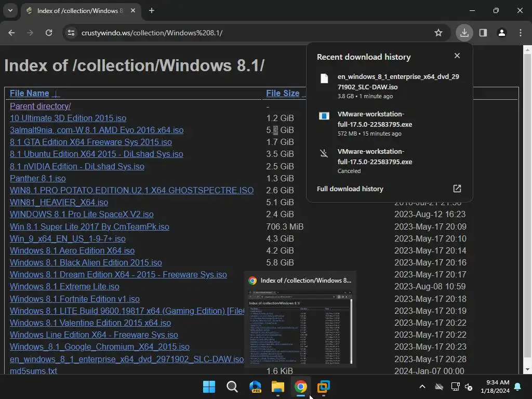Open the clock showing 9:34 AM
532x399 pixels.
point(495,387)
